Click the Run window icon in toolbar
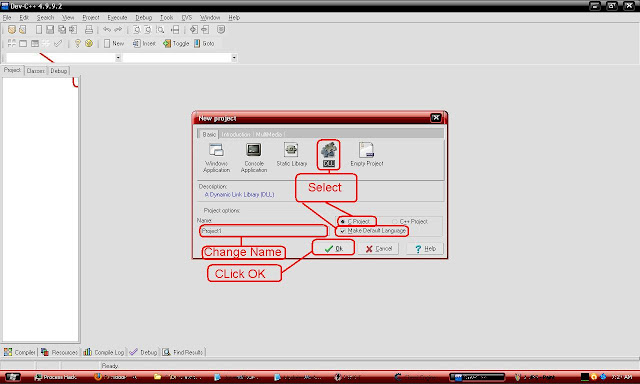This screenshot has height=384, width=640. pos(23,43)
